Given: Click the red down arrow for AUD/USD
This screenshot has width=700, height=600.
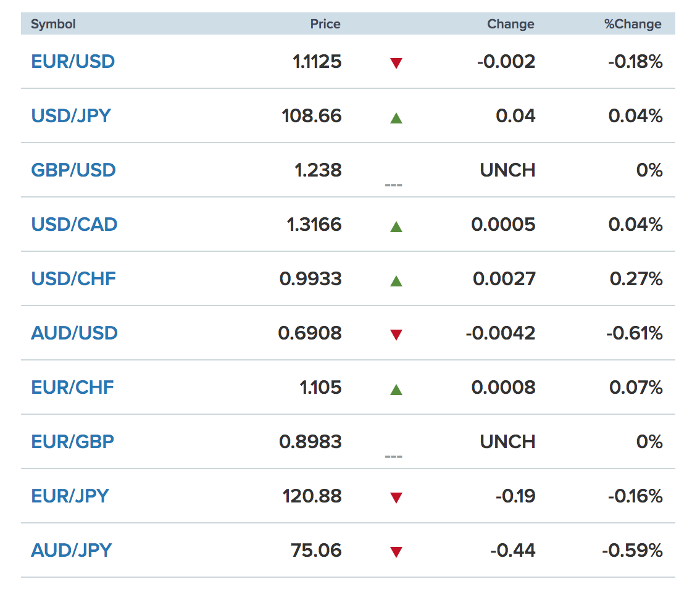Looking at the screenshot, I should [396, 335].
